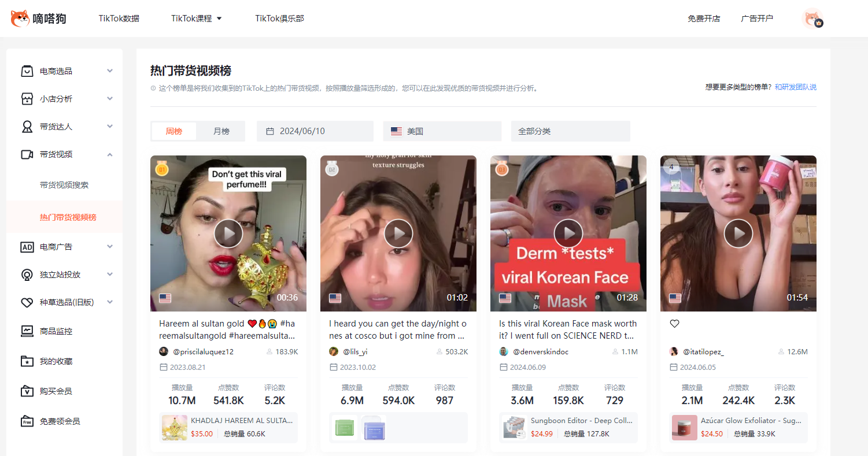Switch to the 周榜 weekly ranking
The height and width of the screenshot is (456, 868).
pos(174,131)
